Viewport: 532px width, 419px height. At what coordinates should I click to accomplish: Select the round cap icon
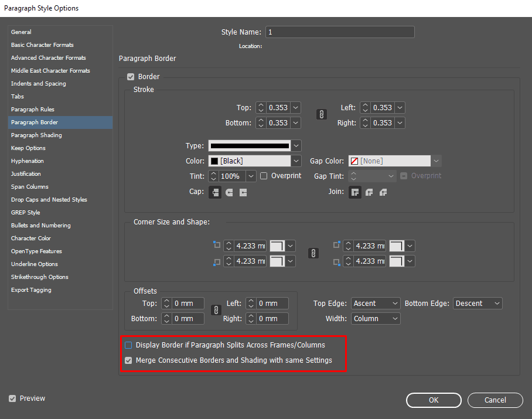click(229, 192)
